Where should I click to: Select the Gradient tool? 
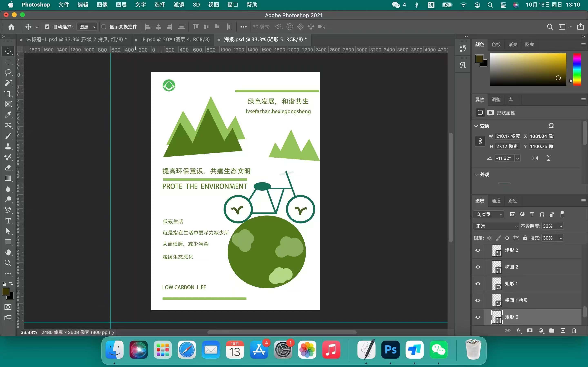point(8,178)
